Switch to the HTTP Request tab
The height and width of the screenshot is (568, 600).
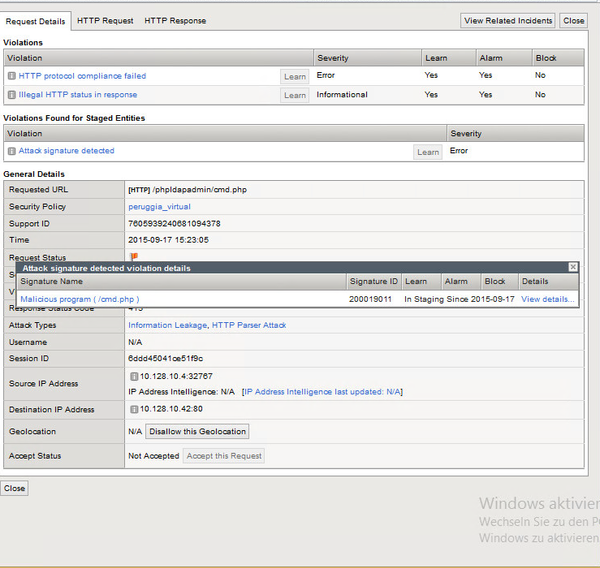(105, 20)
